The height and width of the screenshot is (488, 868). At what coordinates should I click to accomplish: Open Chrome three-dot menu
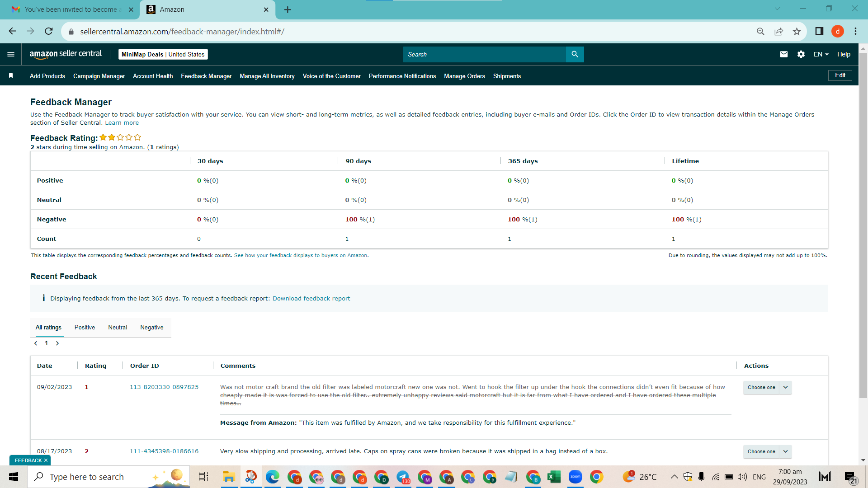click(x=855, y=31)
